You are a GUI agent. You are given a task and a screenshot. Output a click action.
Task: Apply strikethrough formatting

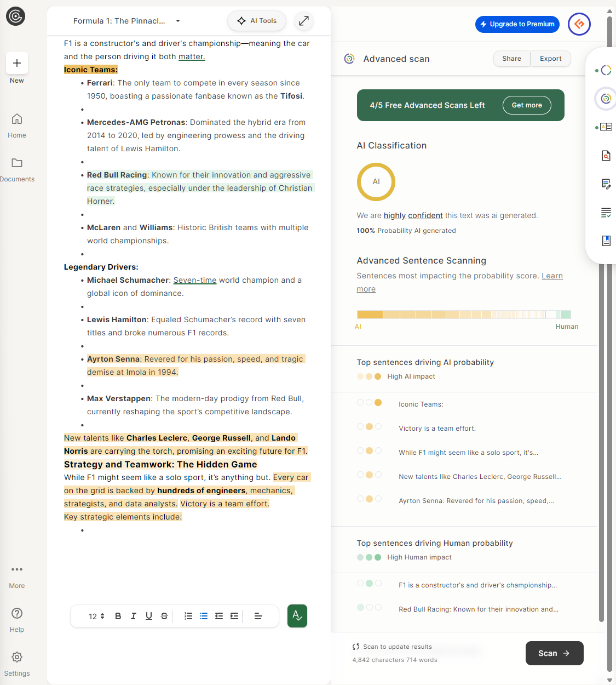coord(164,616)
